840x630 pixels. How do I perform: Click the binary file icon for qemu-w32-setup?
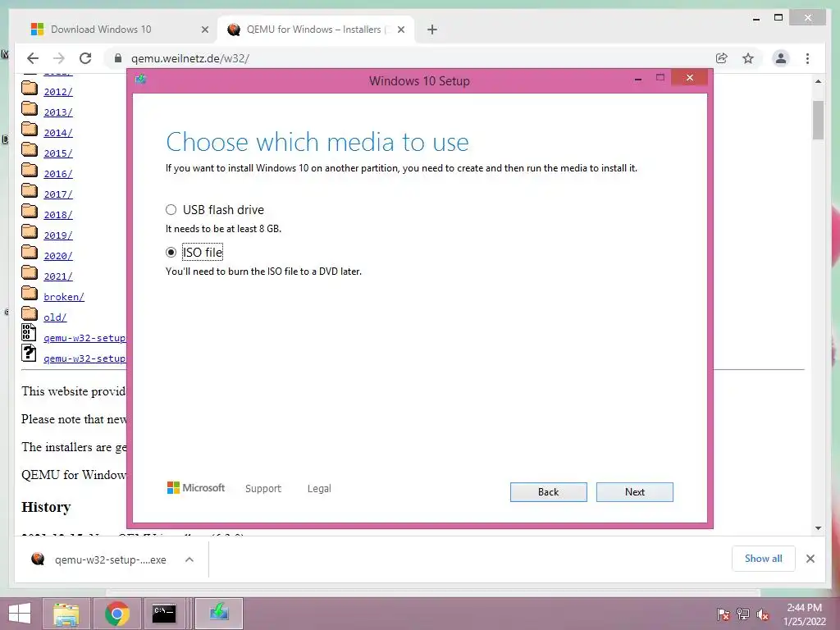[x=29, y=332]
